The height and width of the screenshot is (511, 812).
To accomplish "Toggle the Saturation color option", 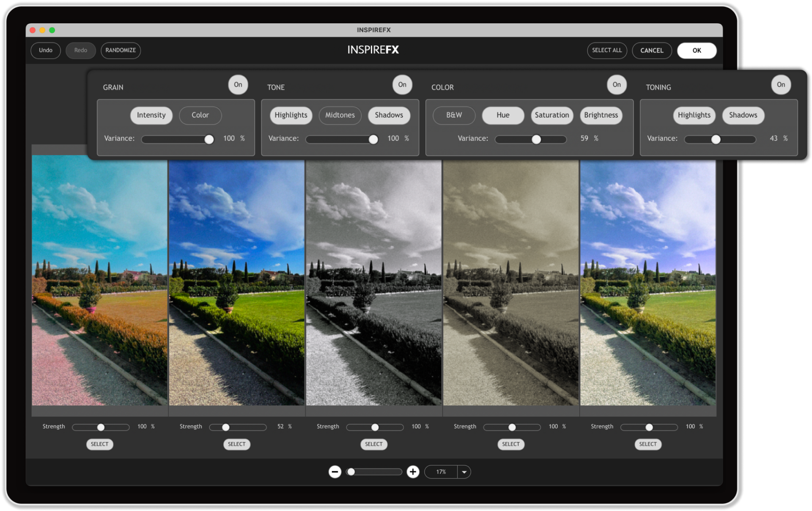I will tap(552, 115).
